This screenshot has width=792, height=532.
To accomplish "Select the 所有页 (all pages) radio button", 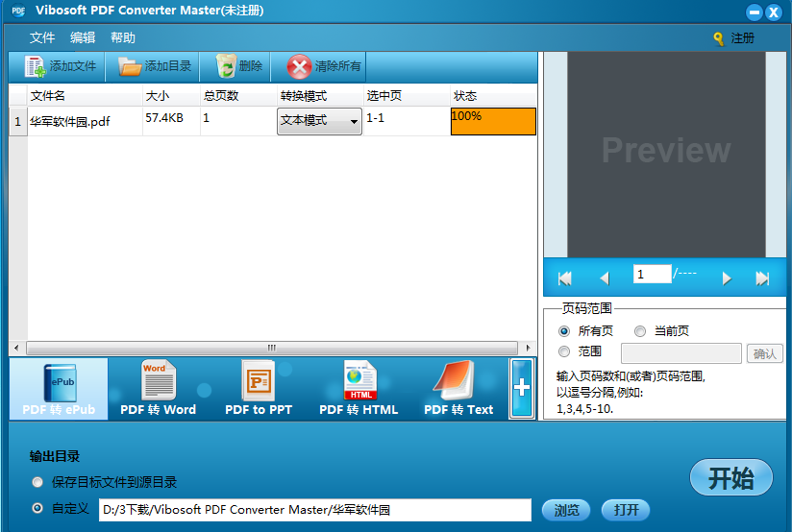I will tap(564, 331).
